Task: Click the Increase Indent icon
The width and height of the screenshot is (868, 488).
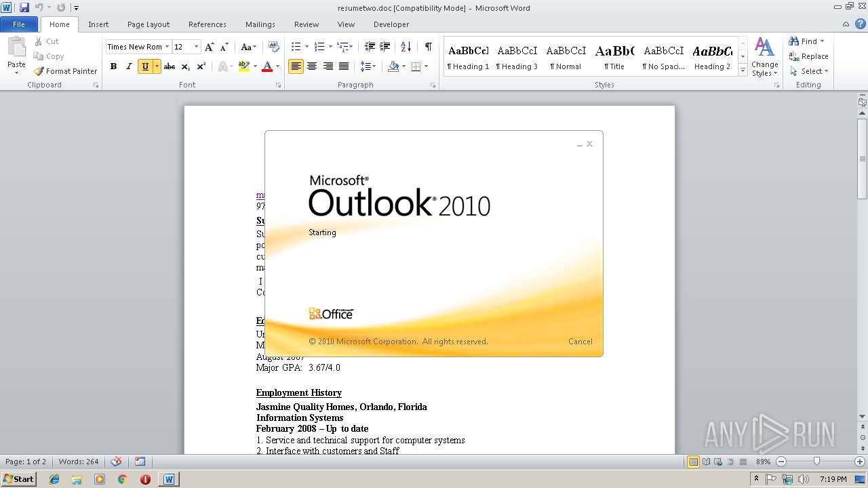Action: (x=384, y=47)
